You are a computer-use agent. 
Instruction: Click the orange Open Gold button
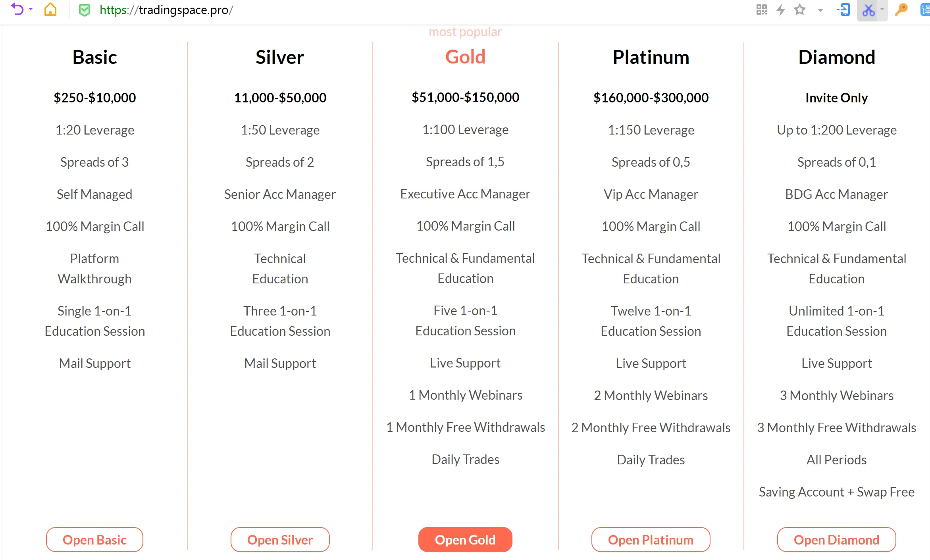pyautogui.click(x=465, y=539)
